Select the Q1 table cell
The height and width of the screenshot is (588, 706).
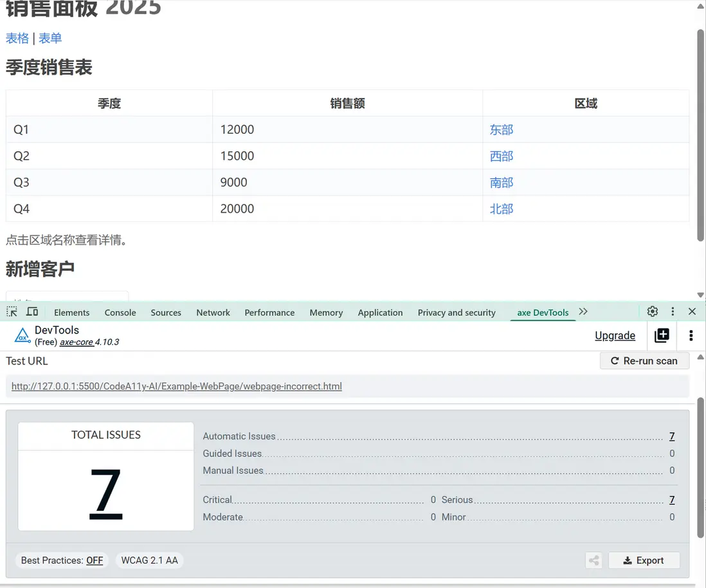click(x=109, y=130)
